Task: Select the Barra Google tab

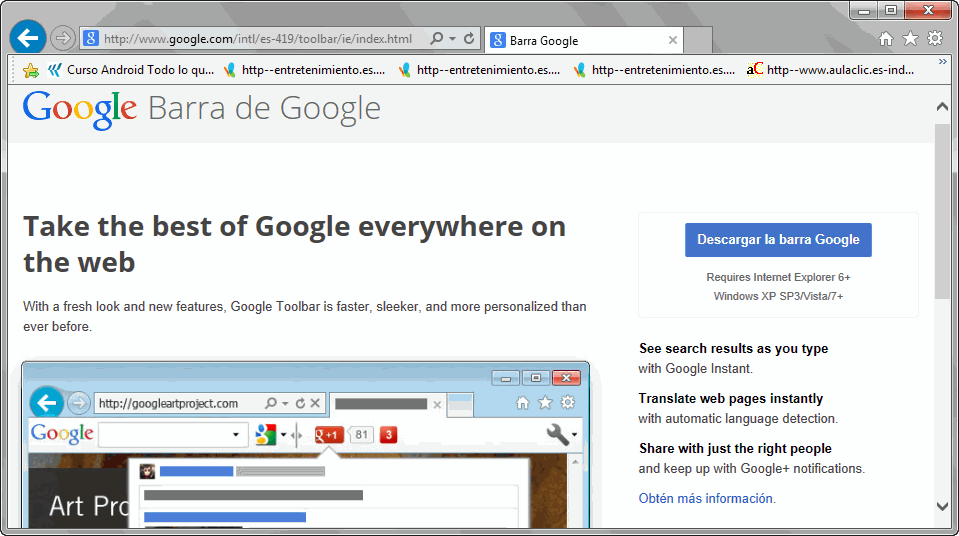Action: pos(584,40)
